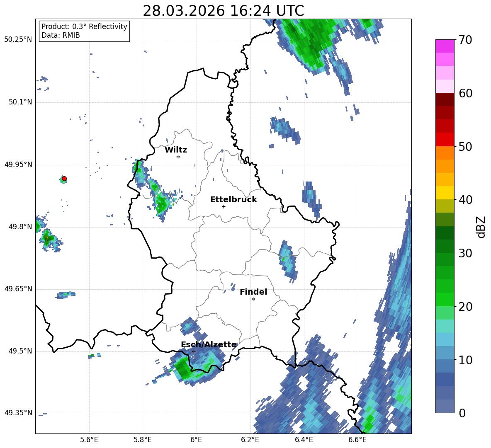Click the cross marker below Ettelbruck

click(224, 206)
